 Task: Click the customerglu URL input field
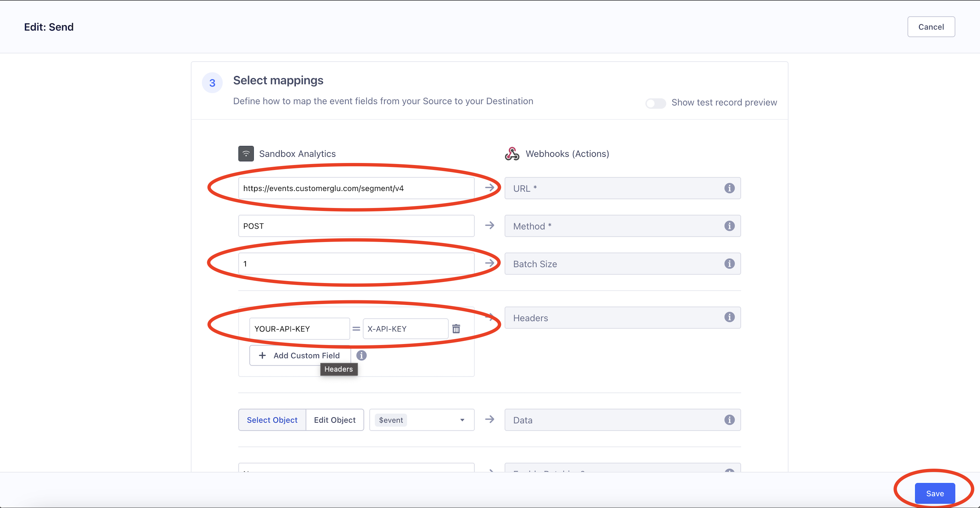[x=356, y=188]
